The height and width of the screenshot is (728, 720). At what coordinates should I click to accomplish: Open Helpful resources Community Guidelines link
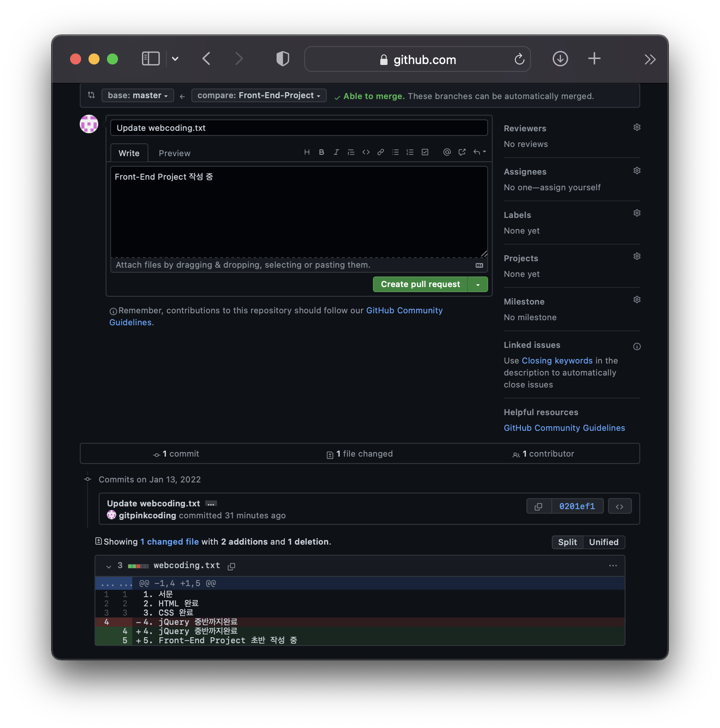pos(564,428)
